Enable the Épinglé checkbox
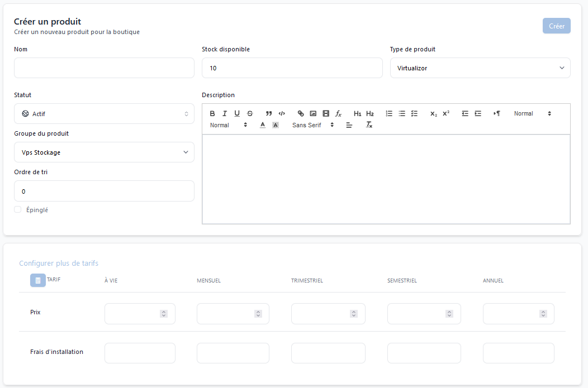This screenshot has height=388, width=588. pos(18,210)
